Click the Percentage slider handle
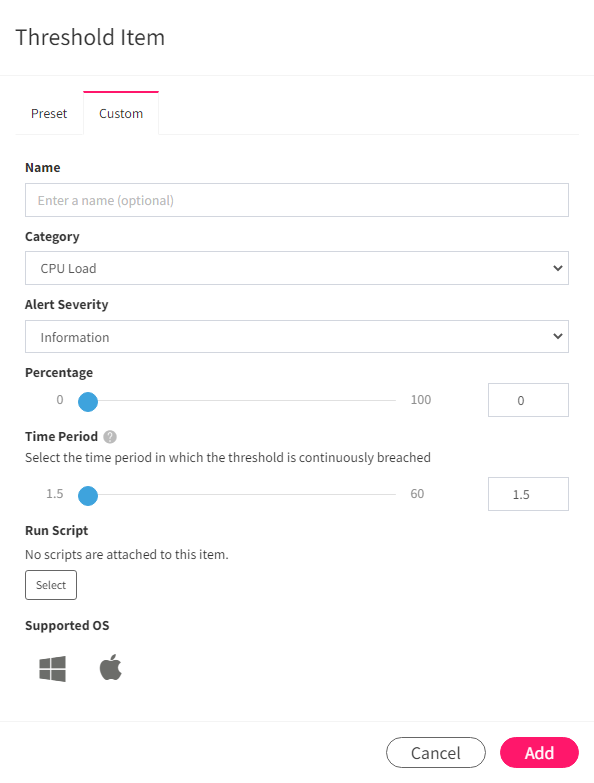This screenshot has height=783, width=594. pyautogui.click(x=88, y=401)
